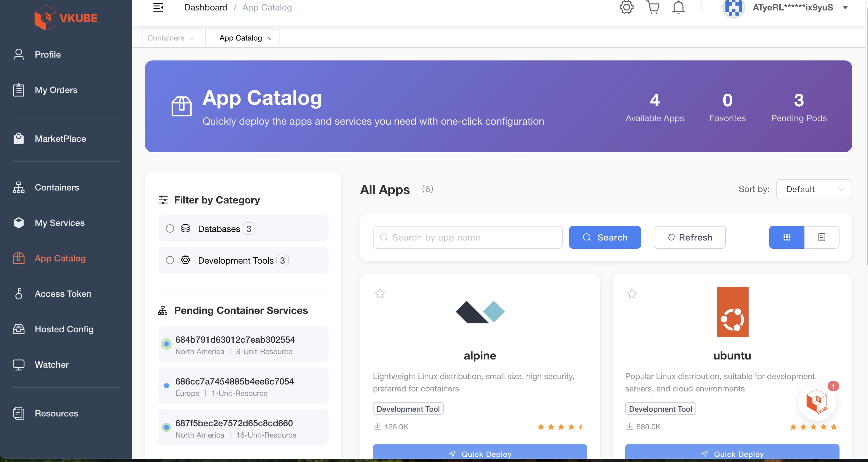This screenshot has height=462, width=868.
Task: Open the Sort by Default dropdown
Action: pyautogui.click(x=814, y=189)
